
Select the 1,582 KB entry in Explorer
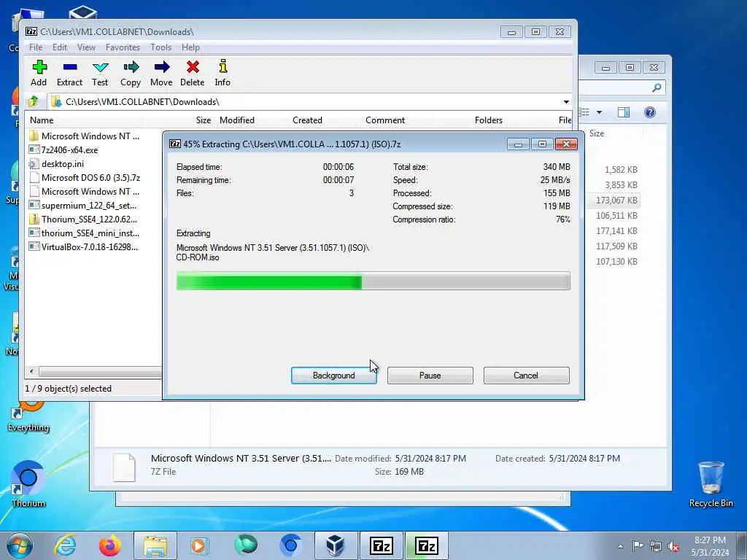[x=621, y=170]
